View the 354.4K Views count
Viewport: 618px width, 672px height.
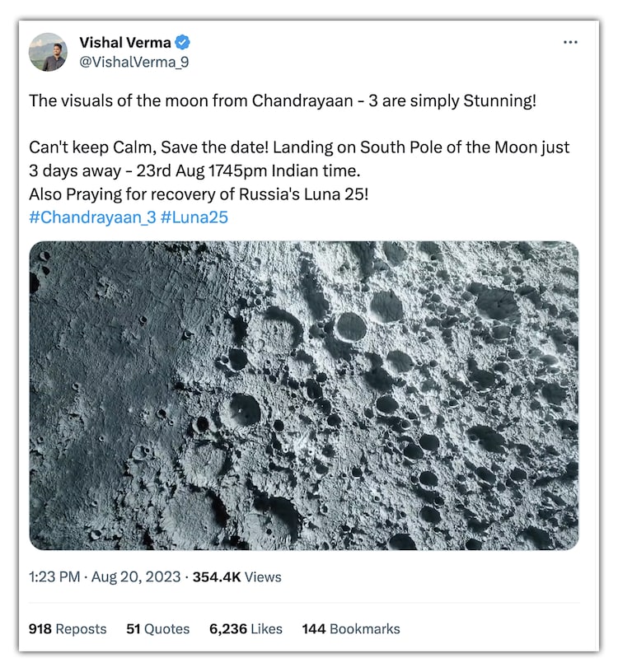pyautogui.click(x=236, y=577)
